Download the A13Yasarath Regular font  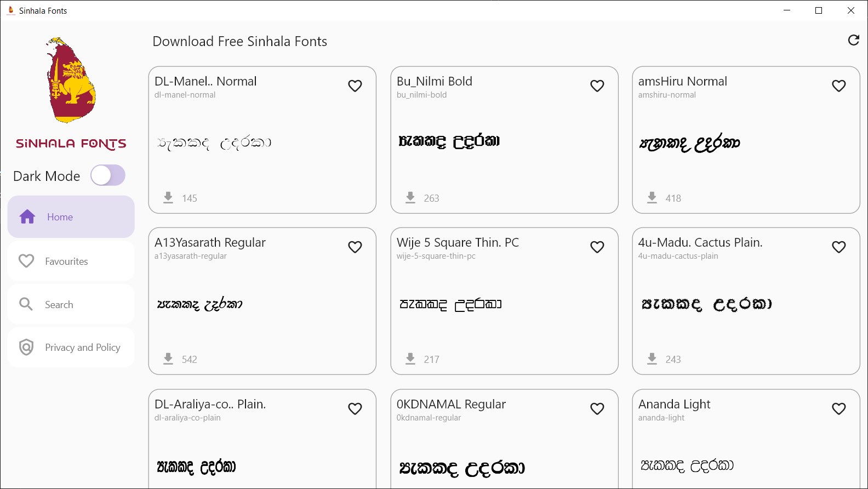(168, 359)
